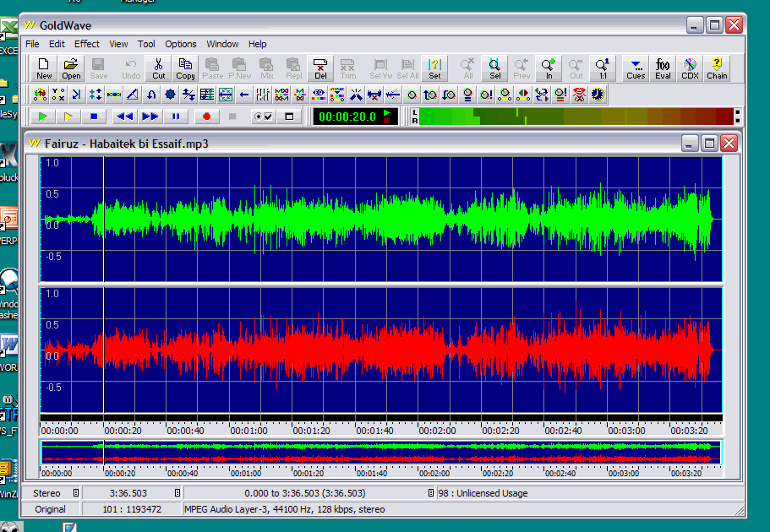Click the Echo effect icon
The height and width of the screenshot is (532, 770).
point(76,95)
